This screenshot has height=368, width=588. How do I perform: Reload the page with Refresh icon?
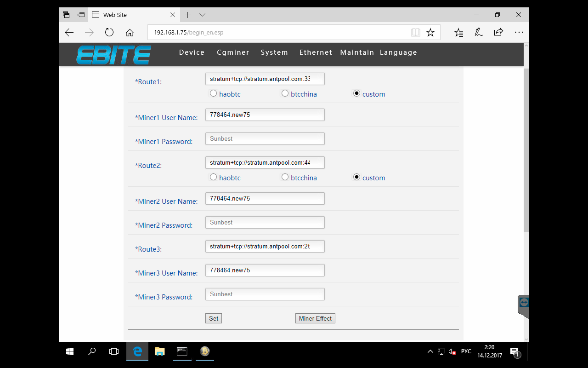point(109,32)
